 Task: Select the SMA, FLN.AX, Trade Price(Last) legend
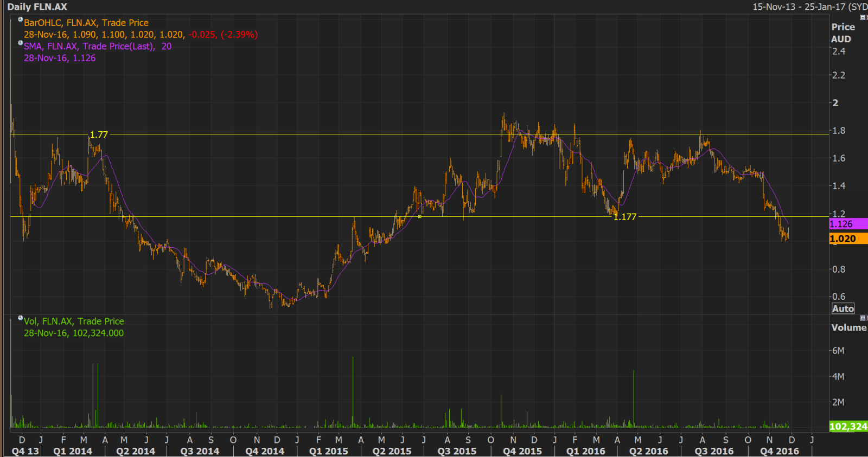98,47
